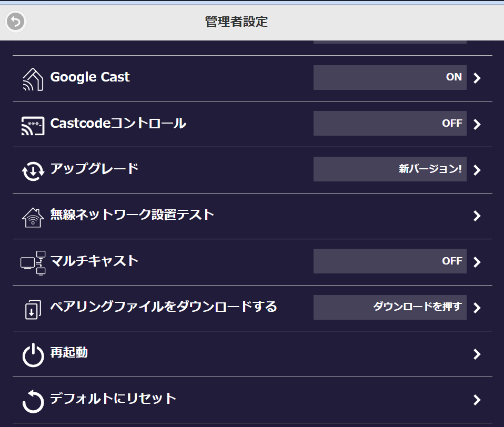This screenshot has width=504, height=427.
Task: Toggle the マルチキャスト OFF value field
Action: coord(389,261)
